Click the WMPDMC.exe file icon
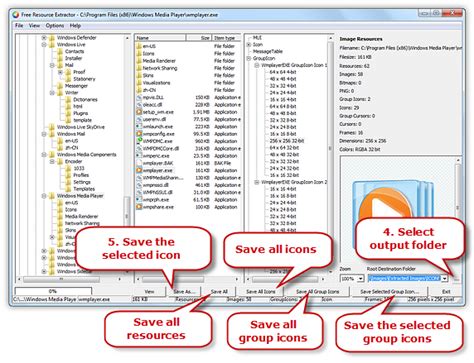474x363 pixels. [x=139, y=141]
